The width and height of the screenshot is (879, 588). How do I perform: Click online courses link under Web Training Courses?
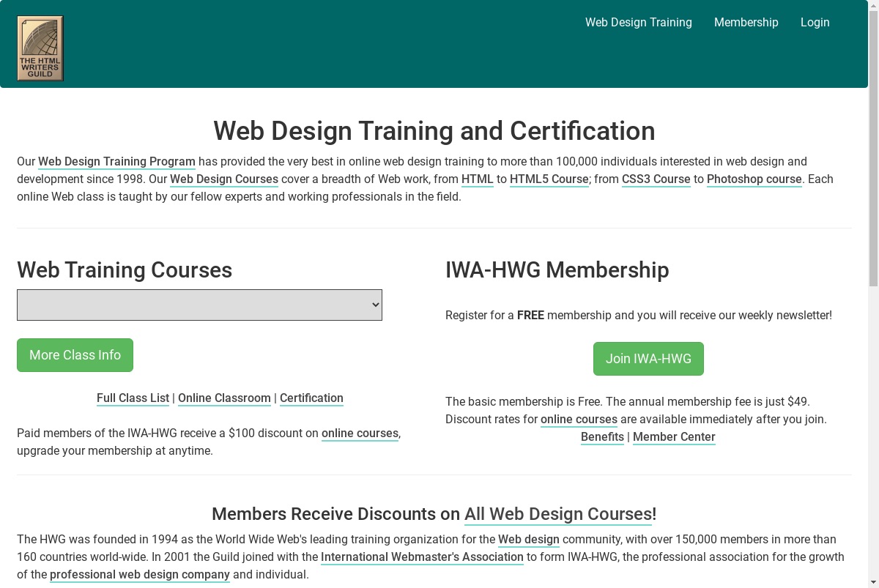click(x=360, y=433)
